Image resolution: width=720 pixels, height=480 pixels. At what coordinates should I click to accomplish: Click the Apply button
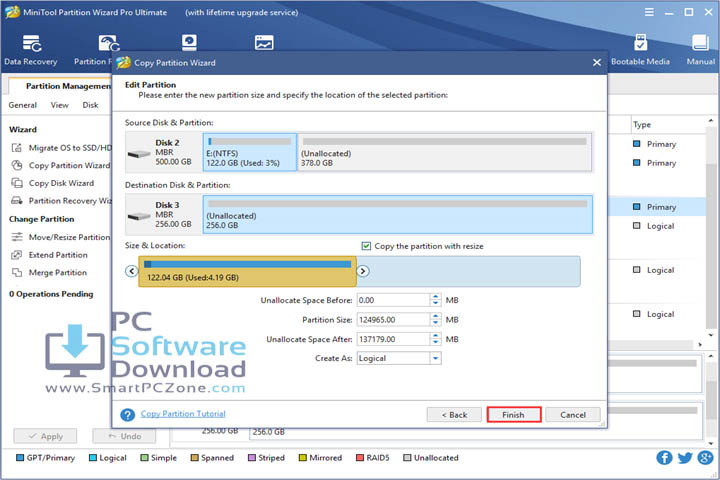tap(45, 436)
